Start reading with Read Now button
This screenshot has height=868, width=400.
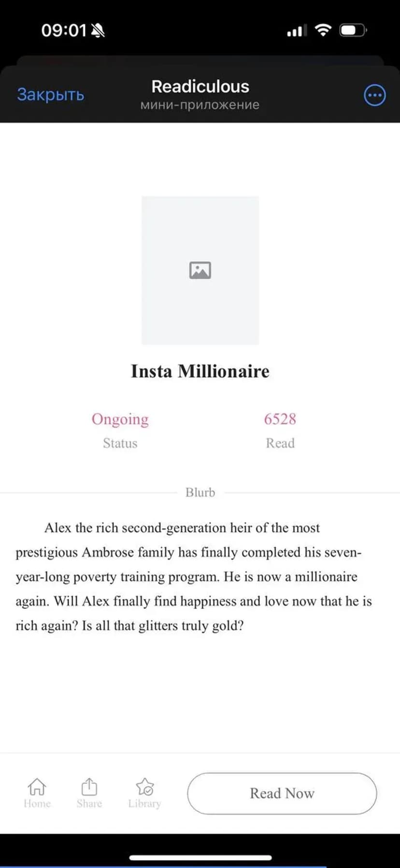(282, 793)
